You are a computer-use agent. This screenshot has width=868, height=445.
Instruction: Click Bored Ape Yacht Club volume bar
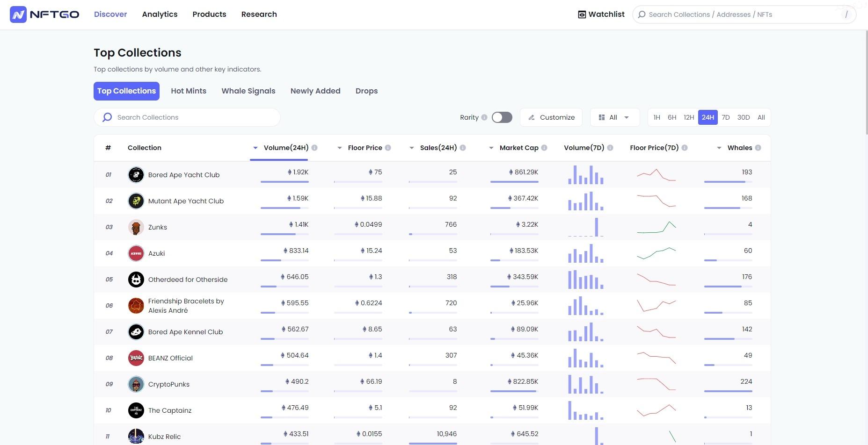click(284, 182)
